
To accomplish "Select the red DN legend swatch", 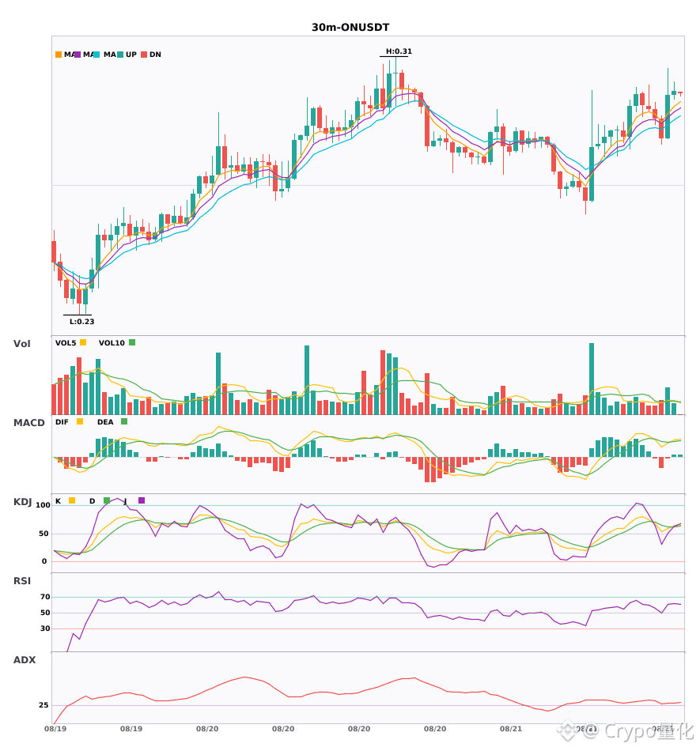I will (144, 55).
